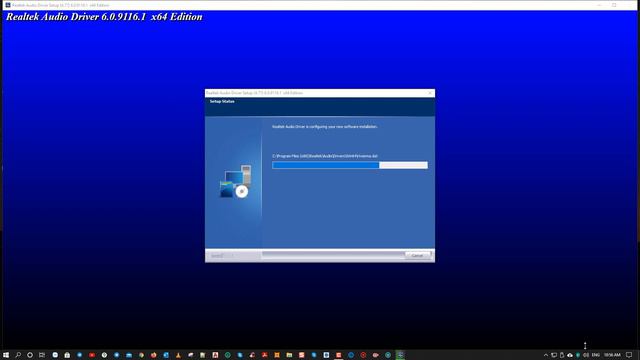The height and width of the screenshot is (360, 640).
Task: Click the 'Setup Status' heading text
Action: (x=222, y=101)
